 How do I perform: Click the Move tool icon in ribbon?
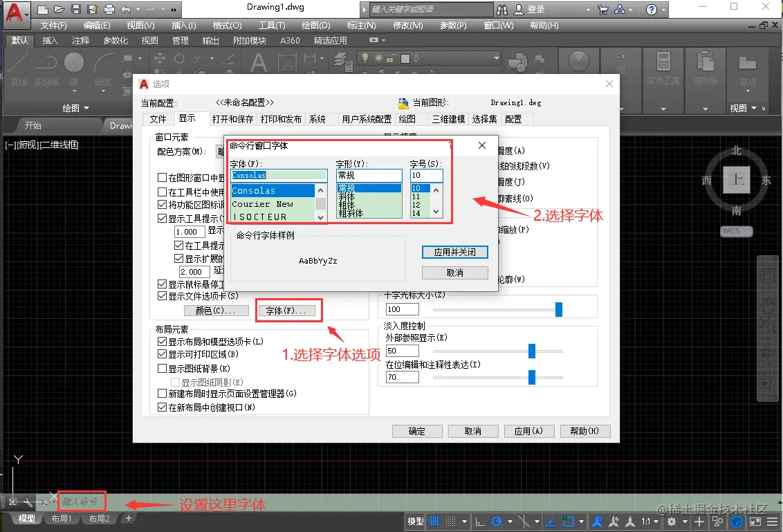[x=159, y=58]
